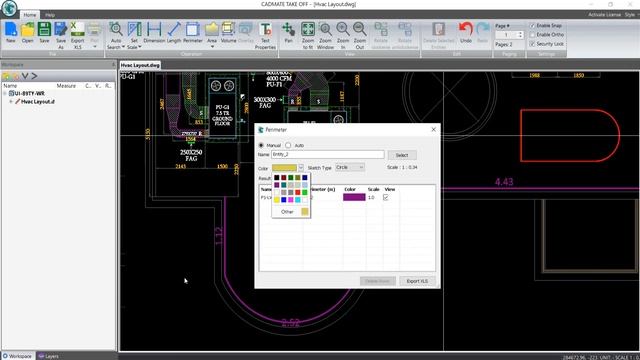
Task: Click the down-chevron icon in Workspace toolbar
Action: coord(25,76)
